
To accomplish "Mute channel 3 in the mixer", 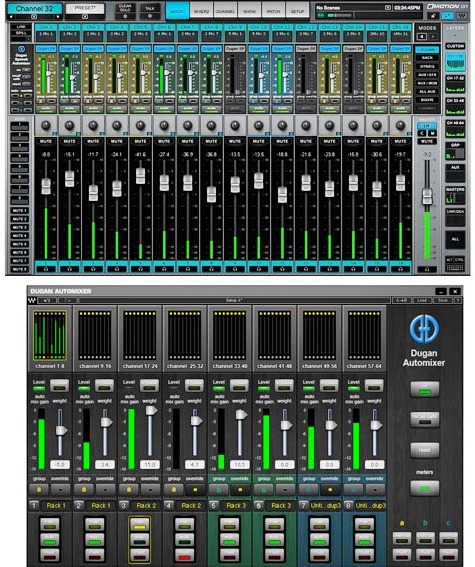I will click(x=93, y=141).
